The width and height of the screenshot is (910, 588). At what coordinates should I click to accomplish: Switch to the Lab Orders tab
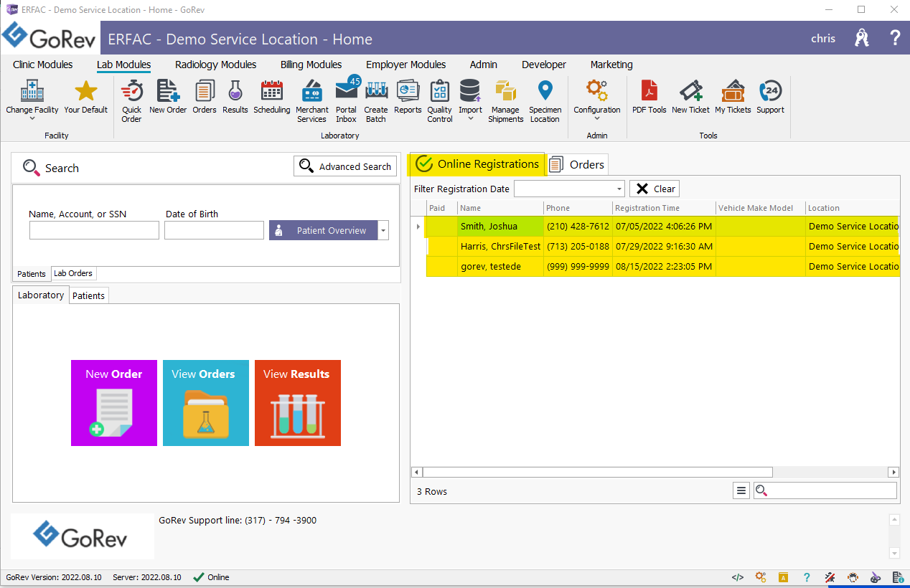click(x=72, y=273)
